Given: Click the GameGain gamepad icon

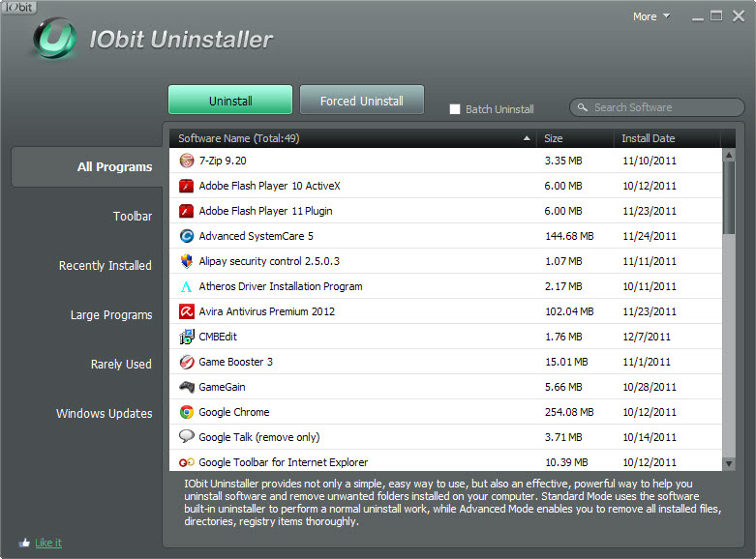Looking at the screenshot, I should tap(187, 387).
